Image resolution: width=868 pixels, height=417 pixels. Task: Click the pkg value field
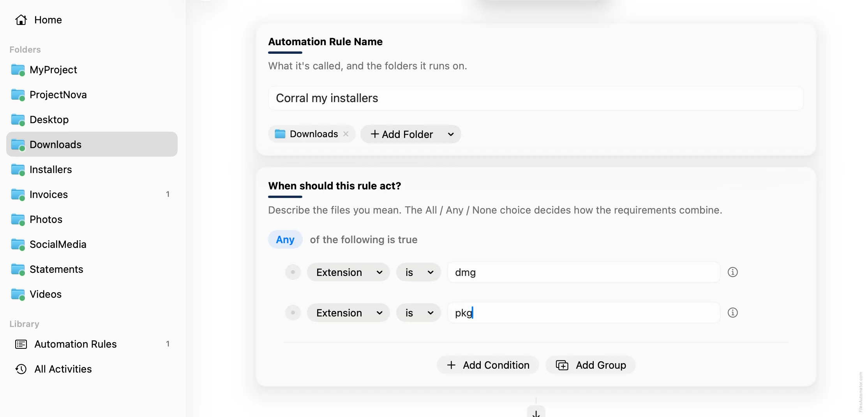[x=584, y=313]
